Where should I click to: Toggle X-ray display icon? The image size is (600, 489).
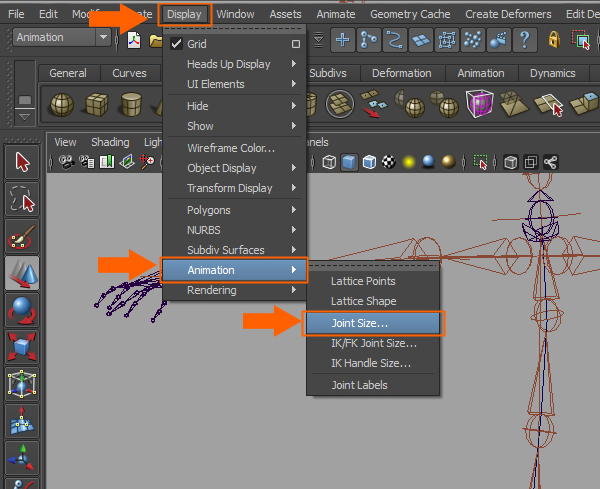[530, 162]
